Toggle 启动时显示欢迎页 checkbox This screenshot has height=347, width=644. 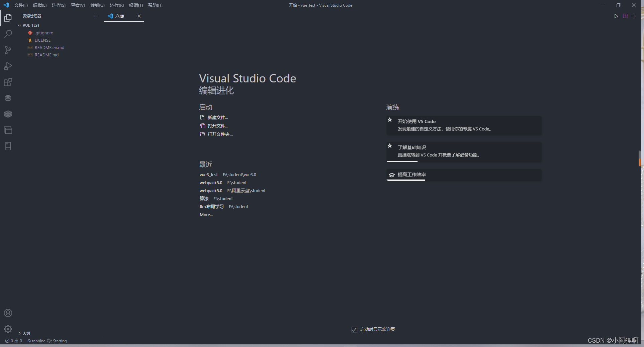[354, 330]
